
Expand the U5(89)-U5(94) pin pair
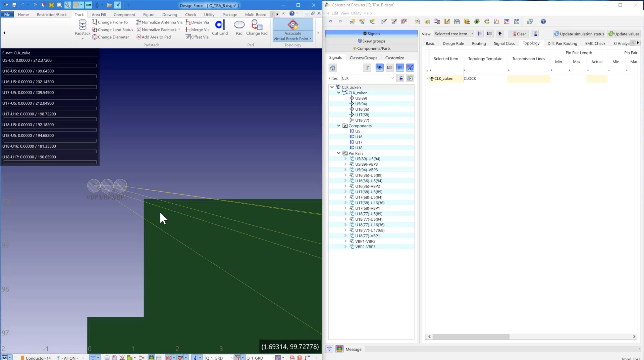click(x=345, y=159)
